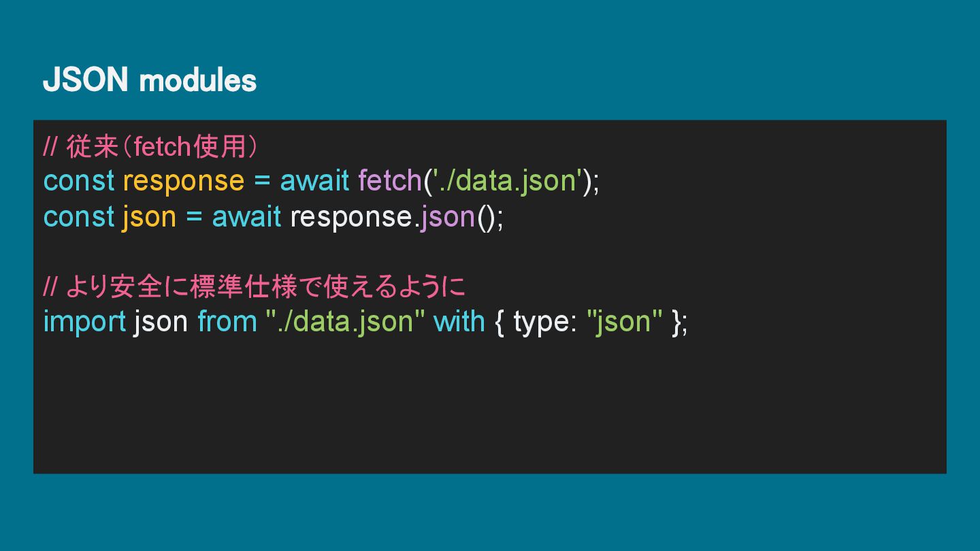Click the "JSON modules" slide title
Screen dimensions: 980x551
pos(150,80)
